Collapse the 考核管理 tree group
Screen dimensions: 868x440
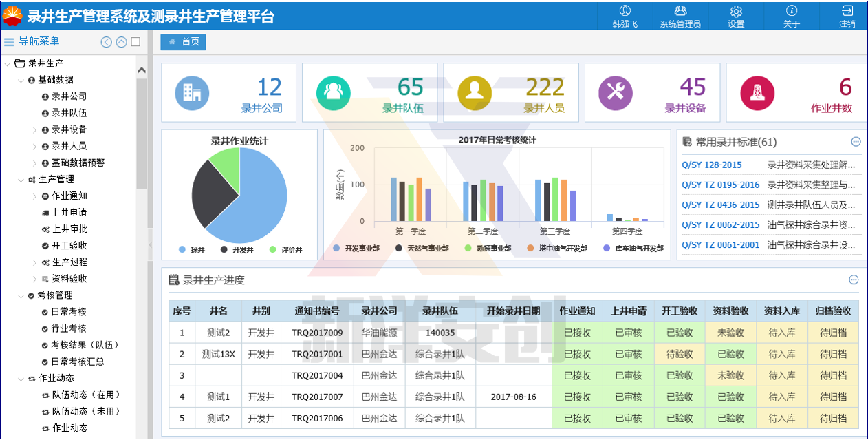pos(21,295)
